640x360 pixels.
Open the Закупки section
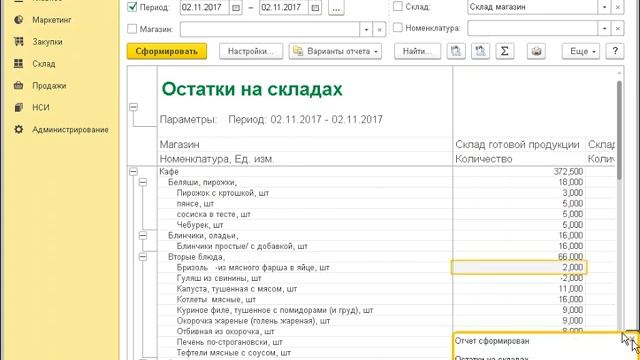point(47,42)
